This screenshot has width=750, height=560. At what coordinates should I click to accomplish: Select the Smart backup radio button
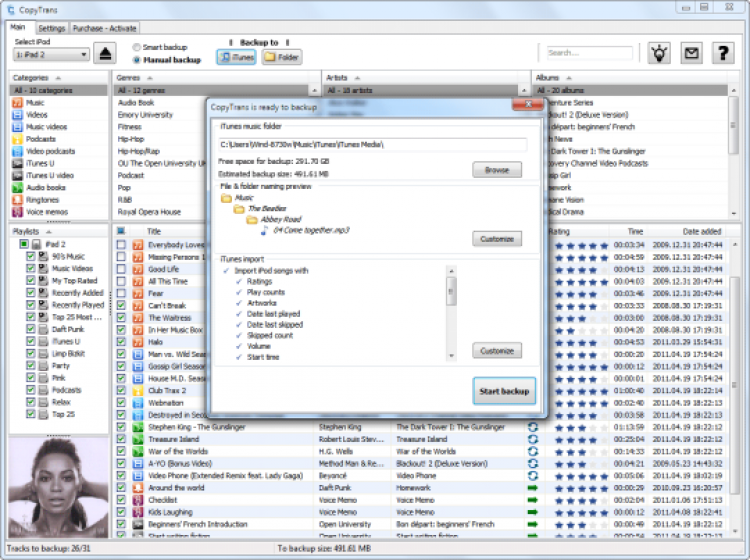pos(136,47)
